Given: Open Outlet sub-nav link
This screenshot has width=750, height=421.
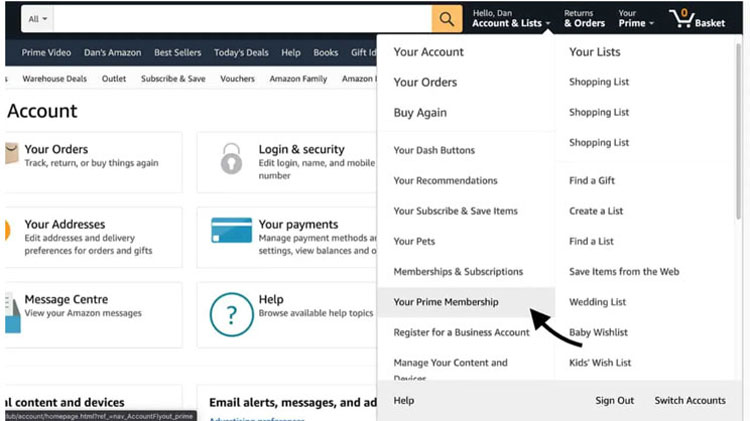Looking at the screenshot, I should pyautogui.click(x=114, y=79).
